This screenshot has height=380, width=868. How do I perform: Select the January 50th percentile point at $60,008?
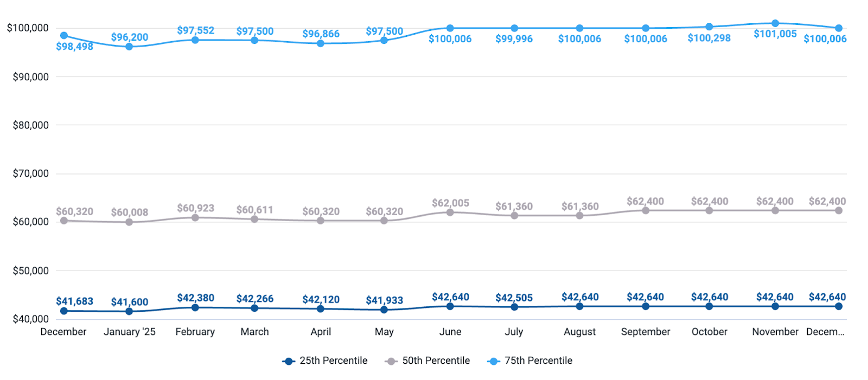pyautogui.click(x=129, y=222)
